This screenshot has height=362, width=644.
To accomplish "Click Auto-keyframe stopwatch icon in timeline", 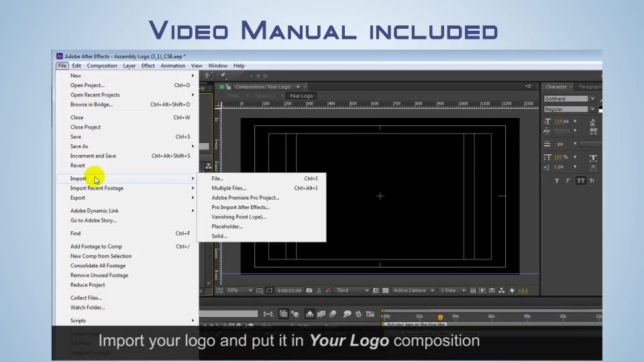I will coord(358,314).
